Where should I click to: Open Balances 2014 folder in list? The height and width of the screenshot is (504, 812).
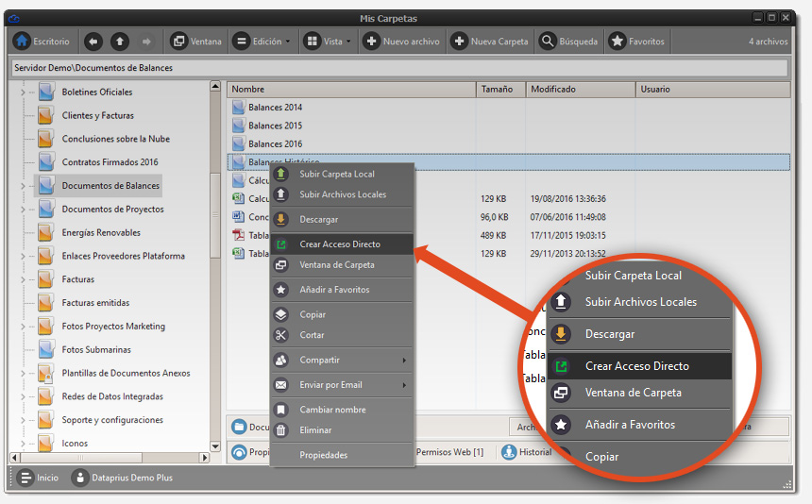tap(275, 107)
